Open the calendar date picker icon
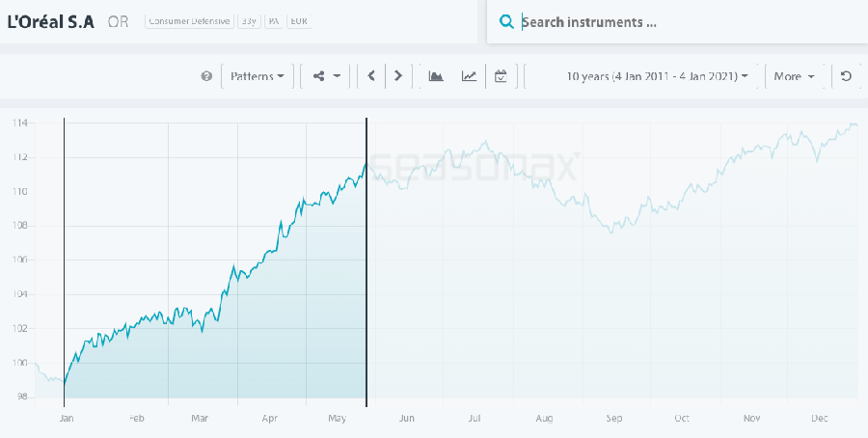The height and width of the screenshot is (438, 868). pos(501,76)
